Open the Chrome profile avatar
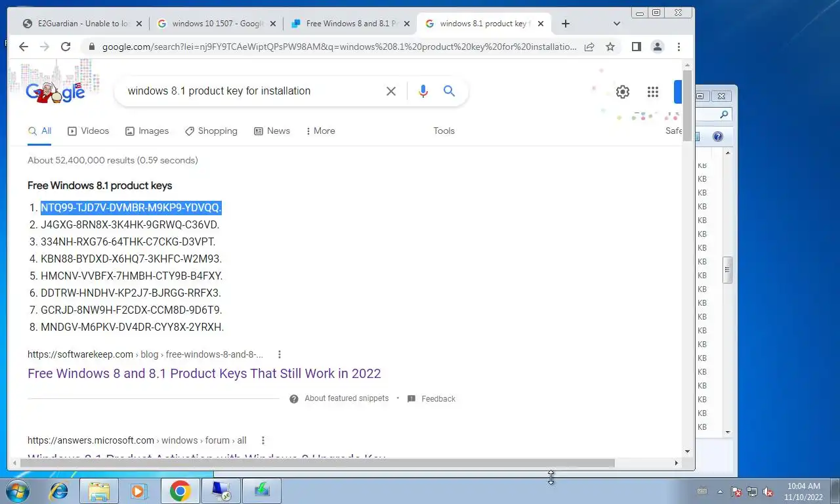The height and width of the screenshot is (504, 840). click(x=657, y=47)
